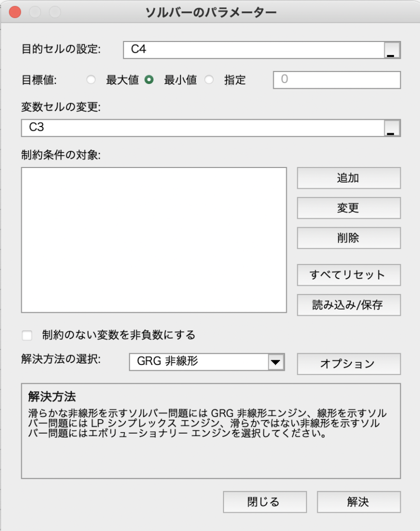Click the 指定 value field showing 0

click(337, 80)
